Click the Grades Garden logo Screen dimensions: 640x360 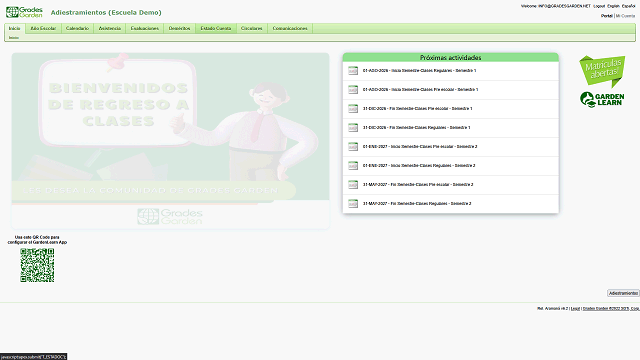click(x=24, y=12)
